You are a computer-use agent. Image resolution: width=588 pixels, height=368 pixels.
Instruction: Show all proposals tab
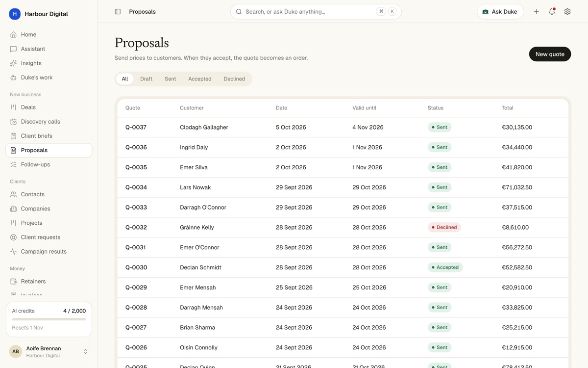pos(125,79)
